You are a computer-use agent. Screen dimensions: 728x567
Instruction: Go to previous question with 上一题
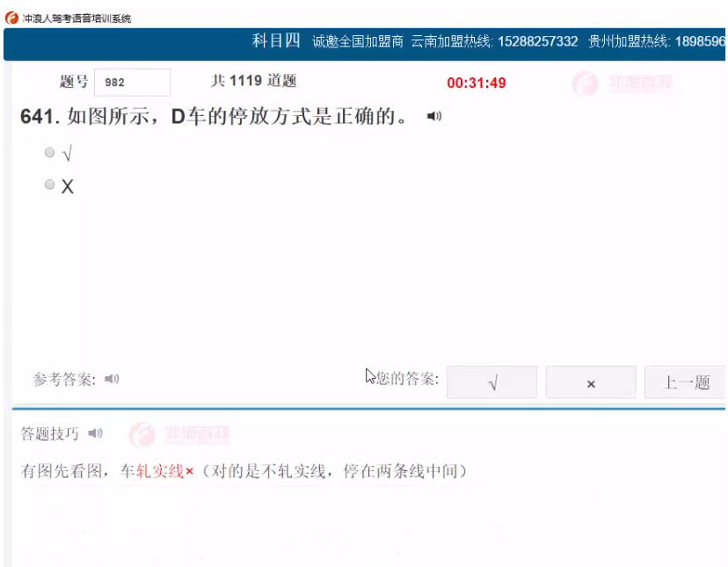pyautogui.click(x=686, y=382)
